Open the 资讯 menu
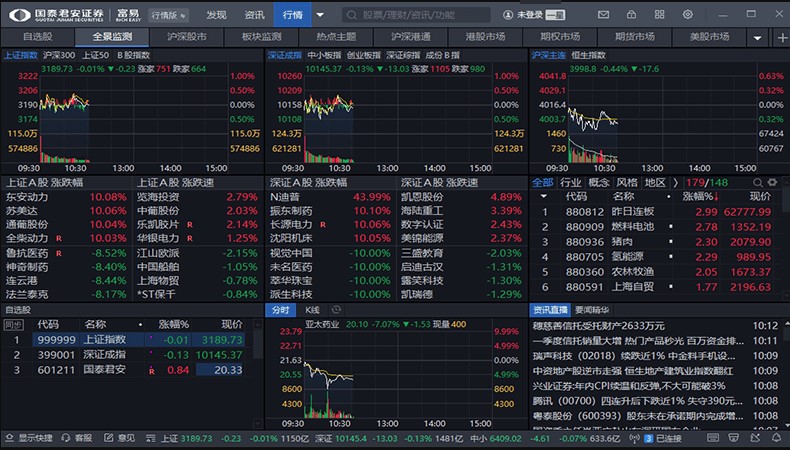790x450 pixels. pyautogui.click(x=254, y=15)
